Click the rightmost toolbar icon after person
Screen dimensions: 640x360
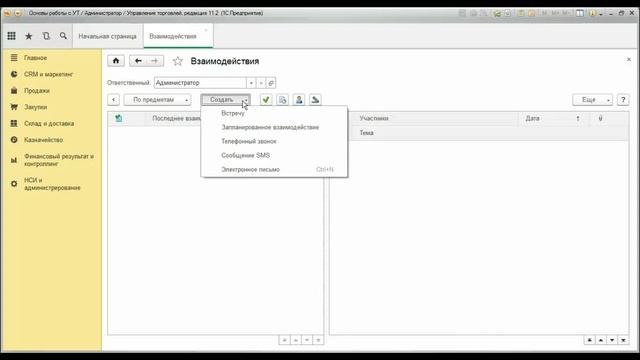click(315, 100)
